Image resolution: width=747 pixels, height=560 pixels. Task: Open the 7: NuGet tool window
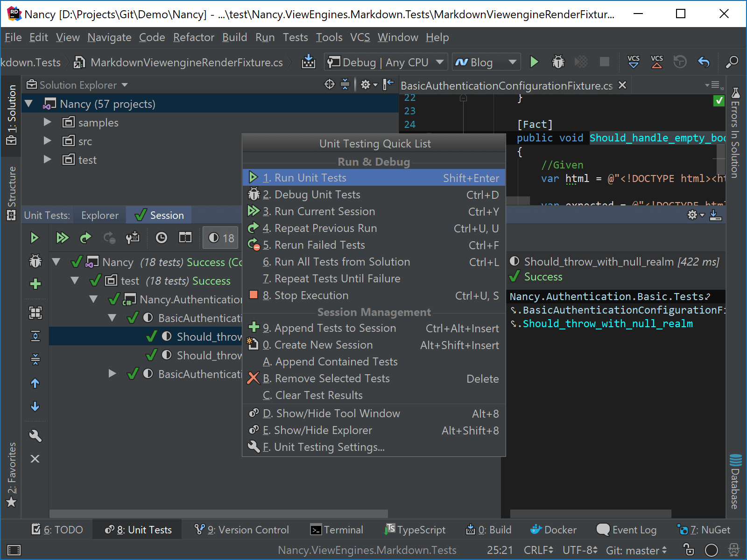coord(705,530)
